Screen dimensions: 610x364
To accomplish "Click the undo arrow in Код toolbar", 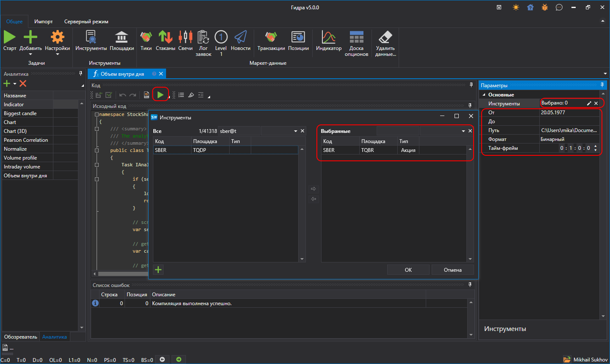I will (x=123, y=95).
